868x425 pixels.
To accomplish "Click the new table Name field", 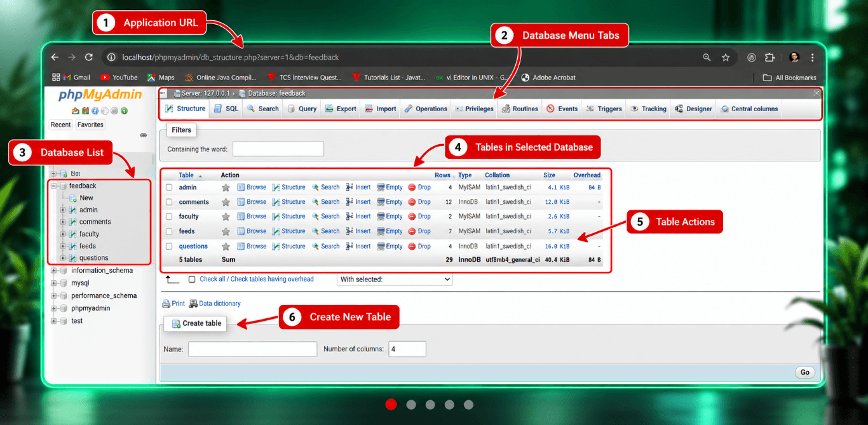I will (x=252, y=349).
